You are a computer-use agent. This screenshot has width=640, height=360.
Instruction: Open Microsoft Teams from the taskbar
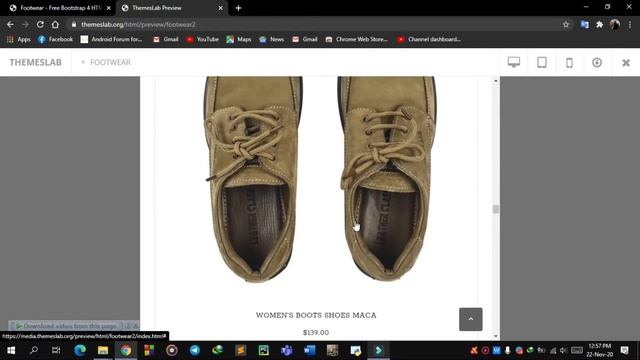tap(287, 350)
